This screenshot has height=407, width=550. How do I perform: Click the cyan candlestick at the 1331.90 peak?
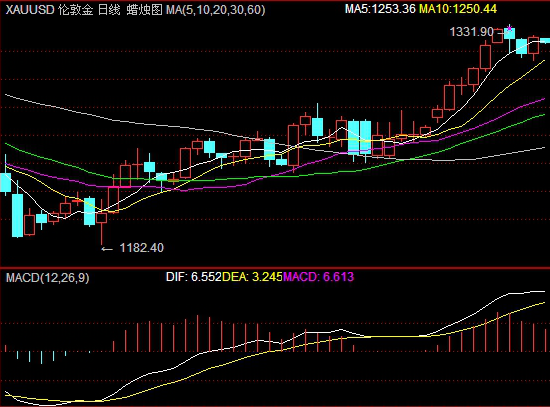click(x=509, y=34)
